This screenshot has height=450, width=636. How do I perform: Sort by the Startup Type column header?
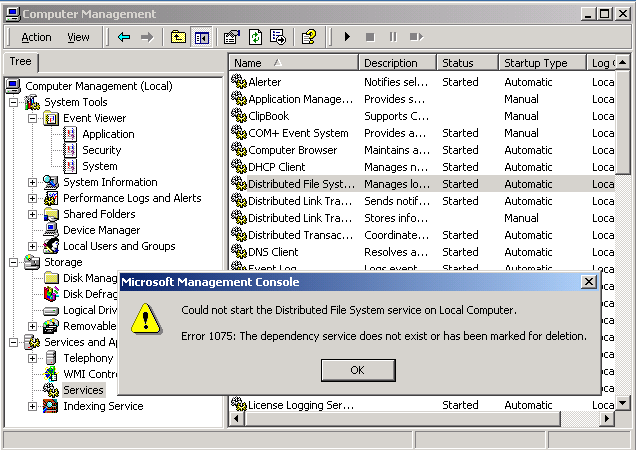point(543,63)
